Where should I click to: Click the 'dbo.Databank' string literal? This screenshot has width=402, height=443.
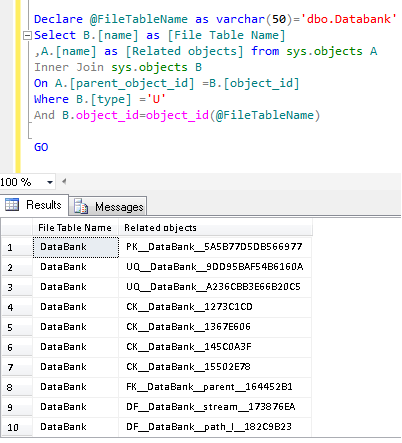click(x=348, y=19)
